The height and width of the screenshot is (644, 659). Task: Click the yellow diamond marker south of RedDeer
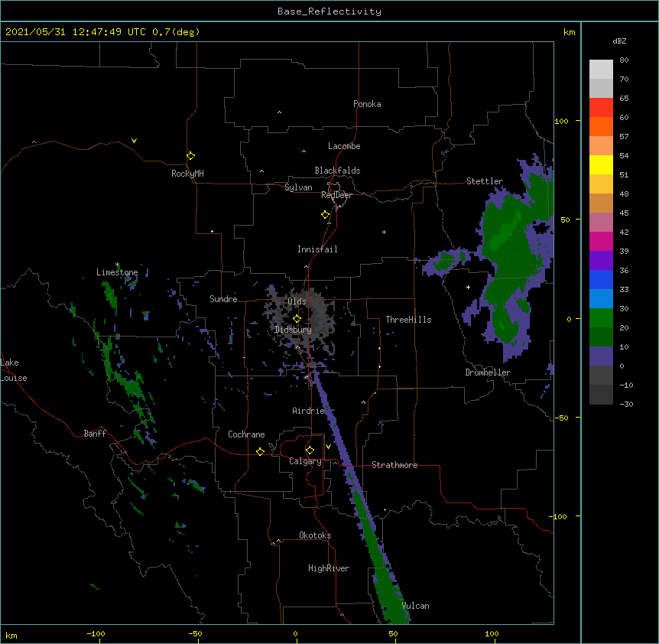(325, 215)
